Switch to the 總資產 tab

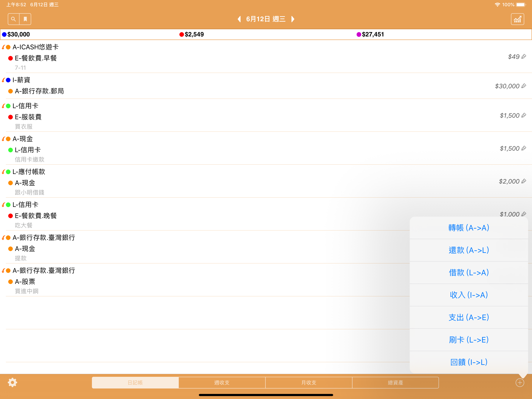395,383
